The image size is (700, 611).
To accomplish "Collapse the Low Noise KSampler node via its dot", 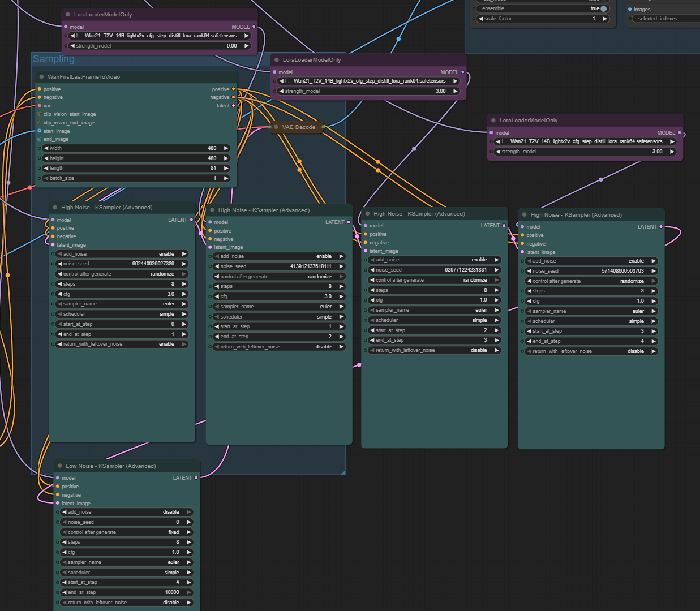I will coord(59,466).
